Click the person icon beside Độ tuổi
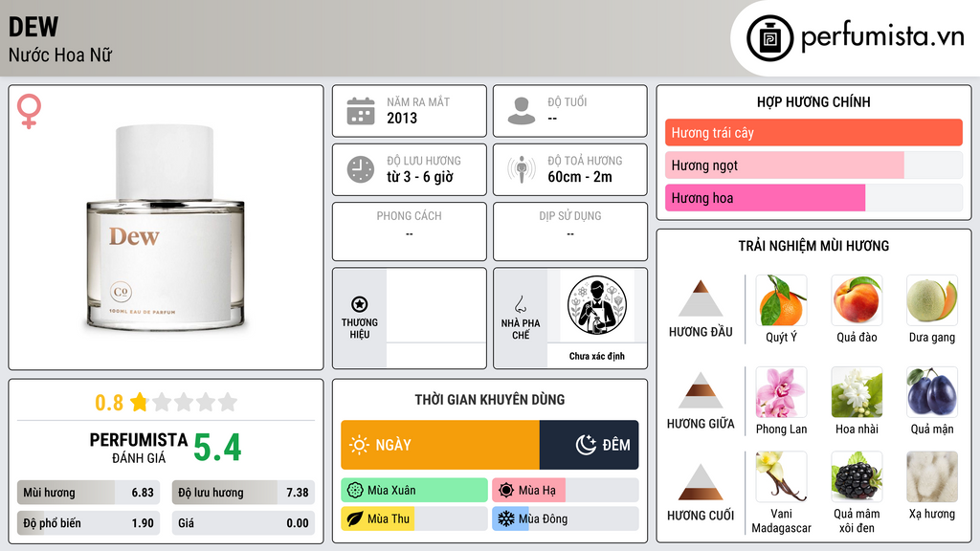This screenshot has height=551, width=980. pos(522,111)
